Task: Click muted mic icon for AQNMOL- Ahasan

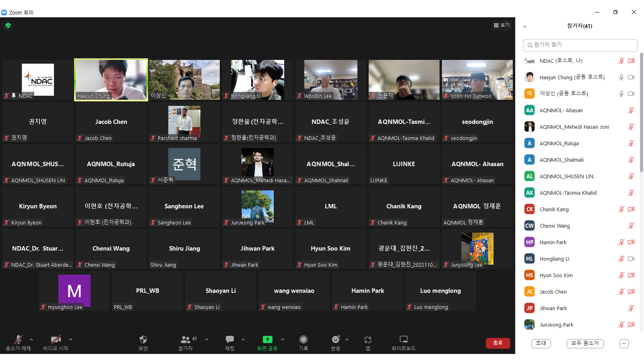Action: 631,110
